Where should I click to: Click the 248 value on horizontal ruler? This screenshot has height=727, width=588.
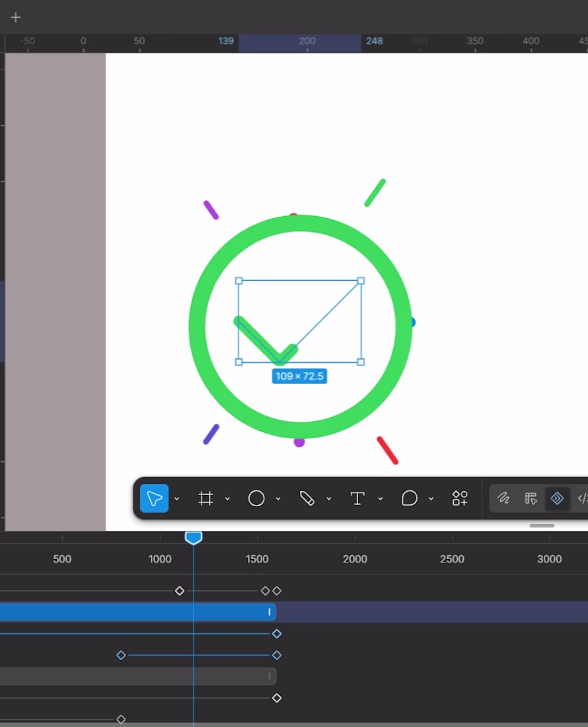pyautogui.click(x=375, y=41)
